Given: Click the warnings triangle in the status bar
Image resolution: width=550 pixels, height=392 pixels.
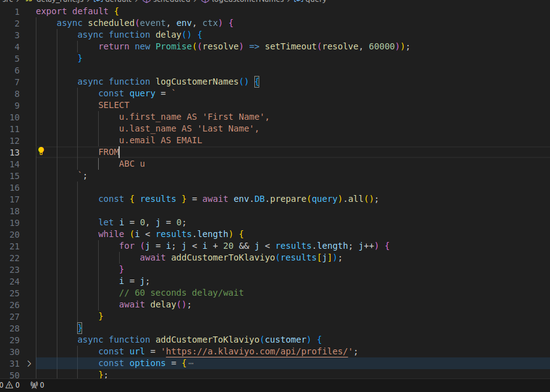Looking at the screenshot, I should pos(9,385).
